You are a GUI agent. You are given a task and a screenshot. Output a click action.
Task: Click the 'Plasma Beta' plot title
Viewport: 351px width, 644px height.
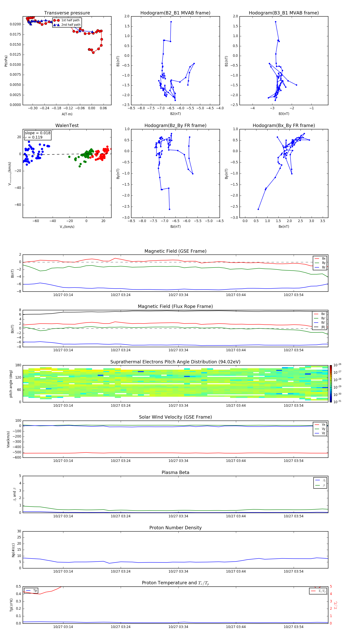(x=175, y=472)
